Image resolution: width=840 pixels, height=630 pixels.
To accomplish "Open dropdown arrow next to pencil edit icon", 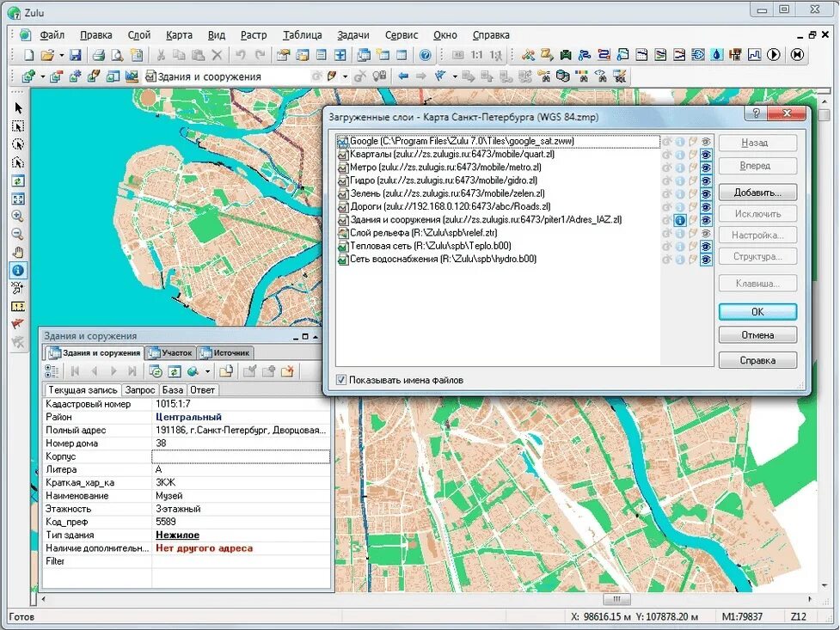I will point(345,76).
